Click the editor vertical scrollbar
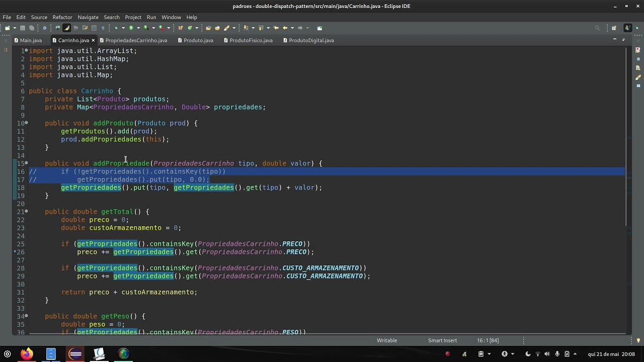This screenshot has height=362, width=644. (x=627, y=137)
